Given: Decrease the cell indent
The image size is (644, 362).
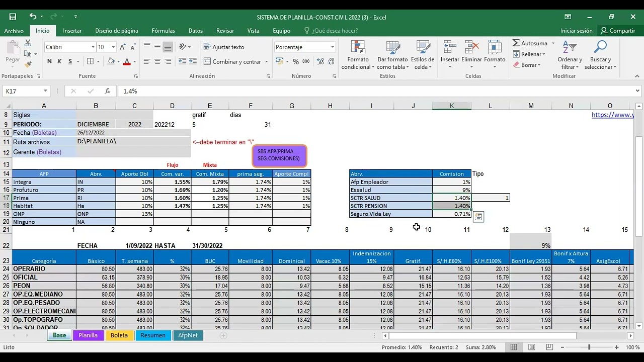Looking at the screenshot, I should [x=182, y=61].
